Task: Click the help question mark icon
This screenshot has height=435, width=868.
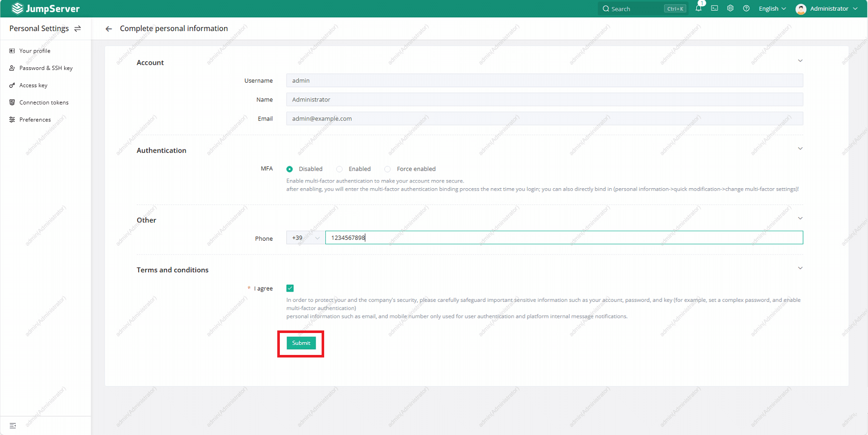Action: click(x=746, y=8)
